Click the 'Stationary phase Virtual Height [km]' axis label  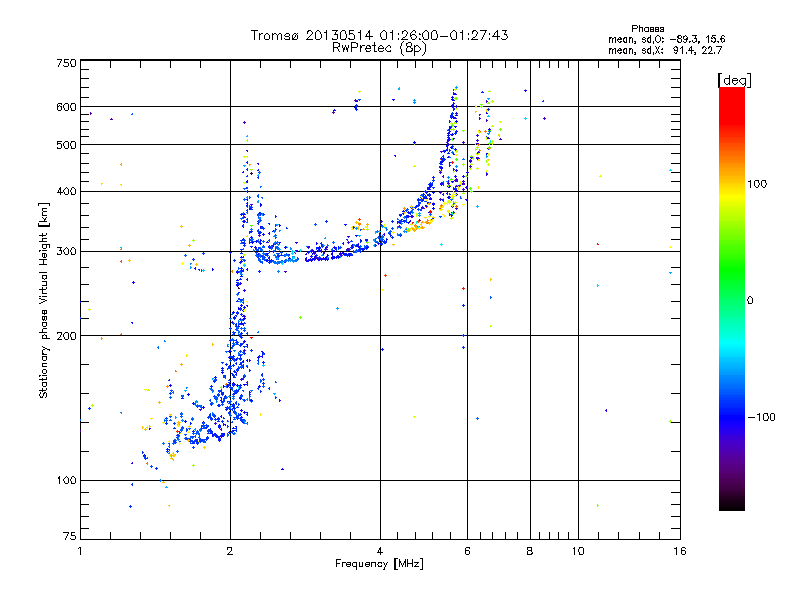pos(43,300)
